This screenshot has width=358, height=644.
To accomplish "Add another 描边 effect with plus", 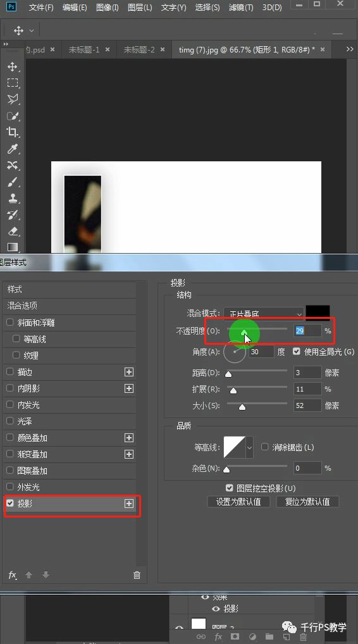I will pos(129,372).
